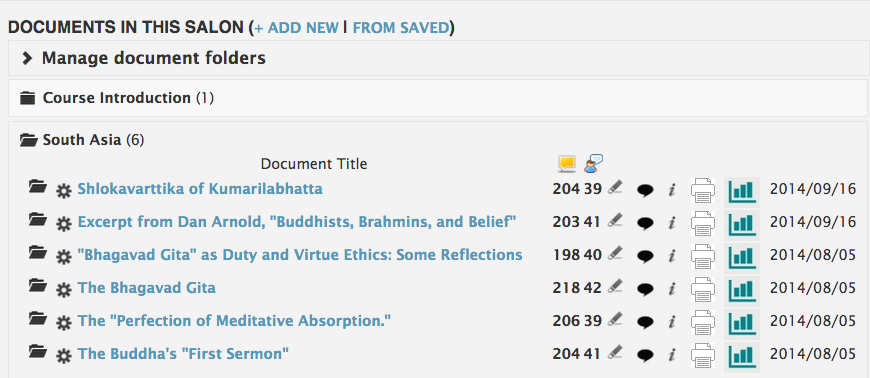Viewport: 870px width, 378px height.
Task: Click + ADD NEW document link
Action: [296, 28]
